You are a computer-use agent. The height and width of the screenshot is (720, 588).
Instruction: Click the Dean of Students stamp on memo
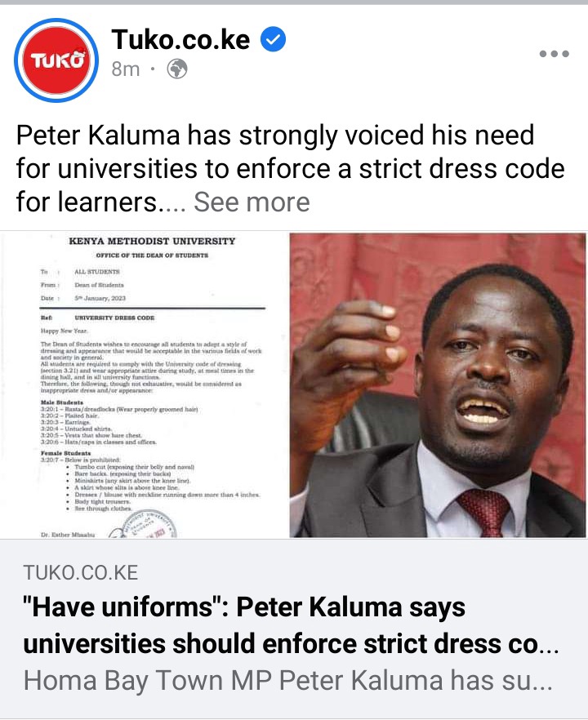(144, 524)
